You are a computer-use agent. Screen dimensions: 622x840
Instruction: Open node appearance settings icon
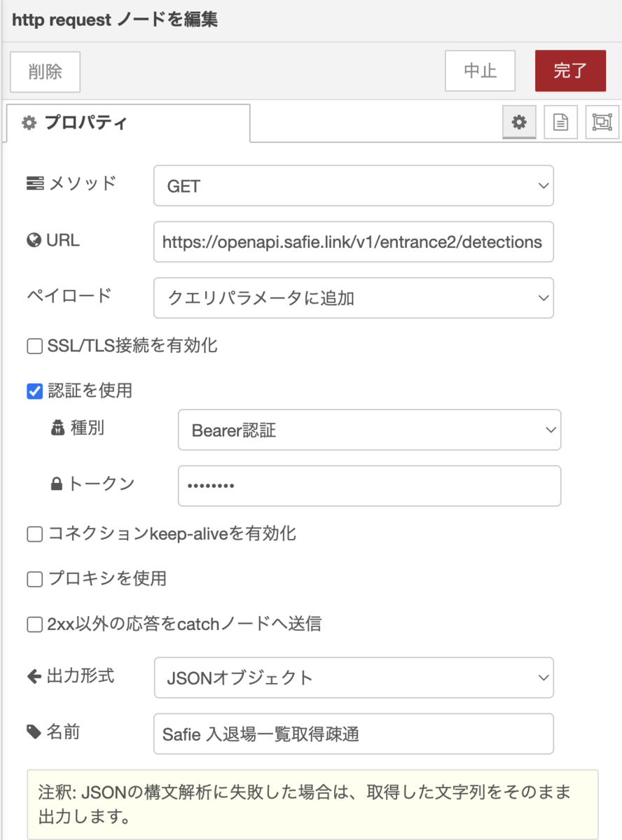point(602,122)
